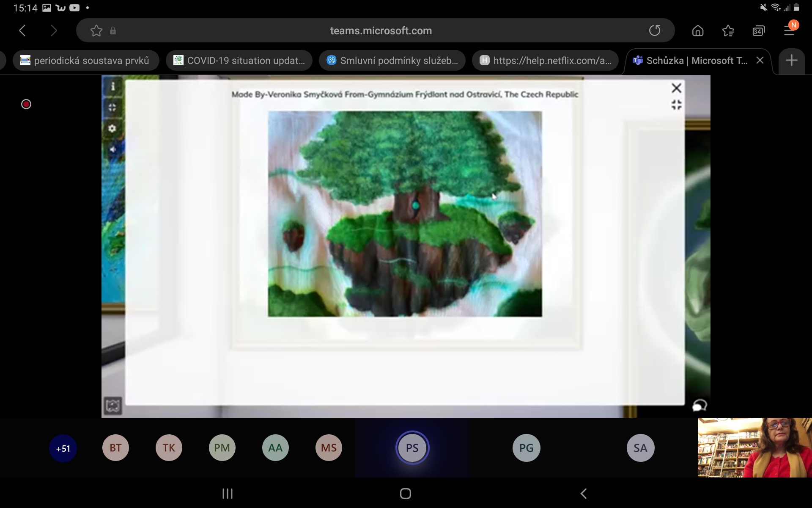812x508 pixels.
Task: Click the Made By Veronika Smyčková caption
Action: coord(405,94)
